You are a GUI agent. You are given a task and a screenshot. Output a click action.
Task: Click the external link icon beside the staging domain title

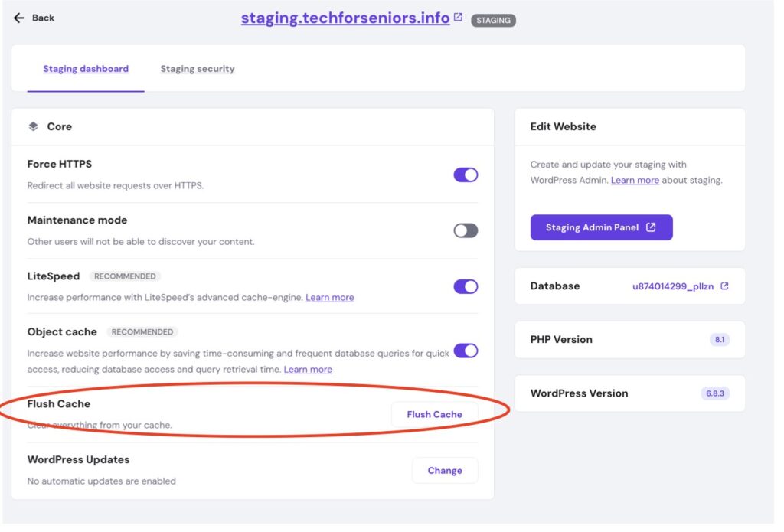tap(458, 17)
